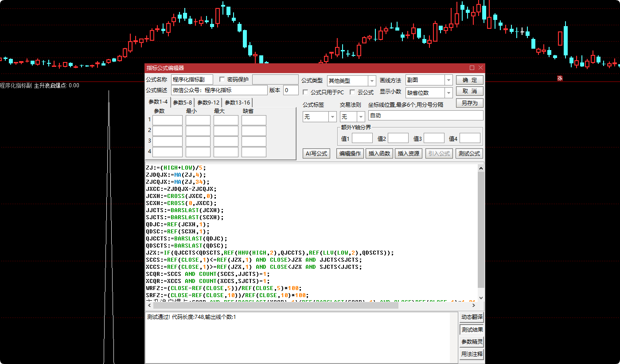Expand the 画线方法 dropdown

point(448,80)
